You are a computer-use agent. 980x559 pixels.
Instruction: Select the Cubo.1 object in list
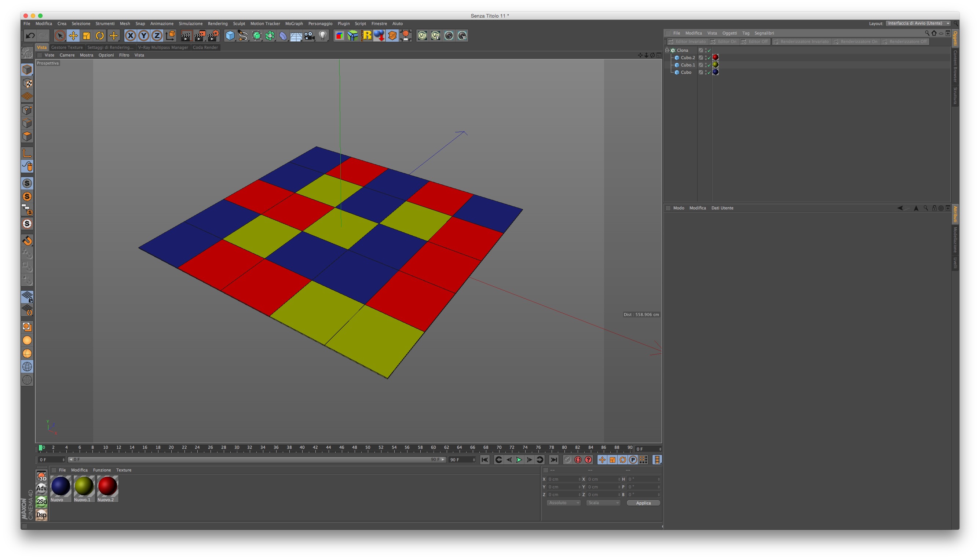[x=688, y=65]
